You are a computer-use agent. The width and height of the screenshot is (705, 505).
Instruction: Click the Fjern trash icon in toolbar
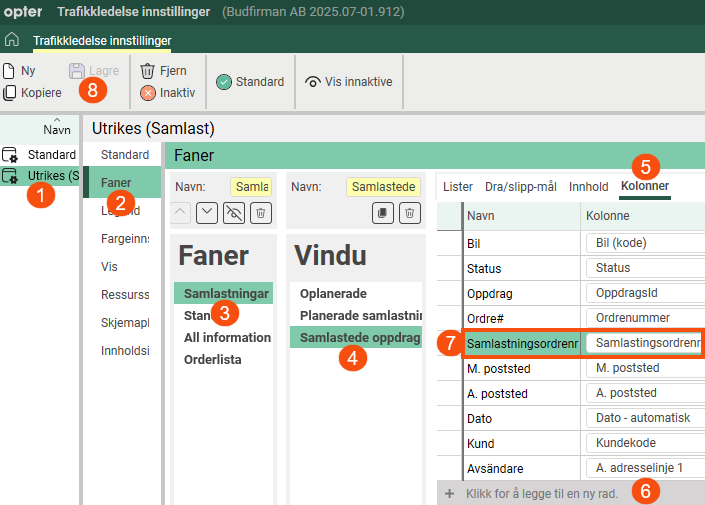(x=148, y=71)
